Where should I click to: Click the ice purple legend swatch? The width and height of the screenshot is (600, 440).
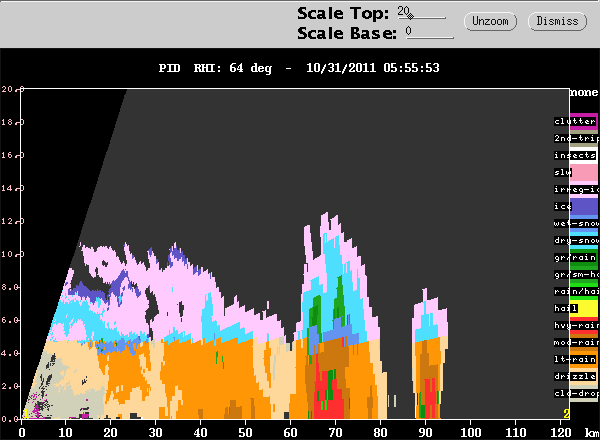[584, 207]
